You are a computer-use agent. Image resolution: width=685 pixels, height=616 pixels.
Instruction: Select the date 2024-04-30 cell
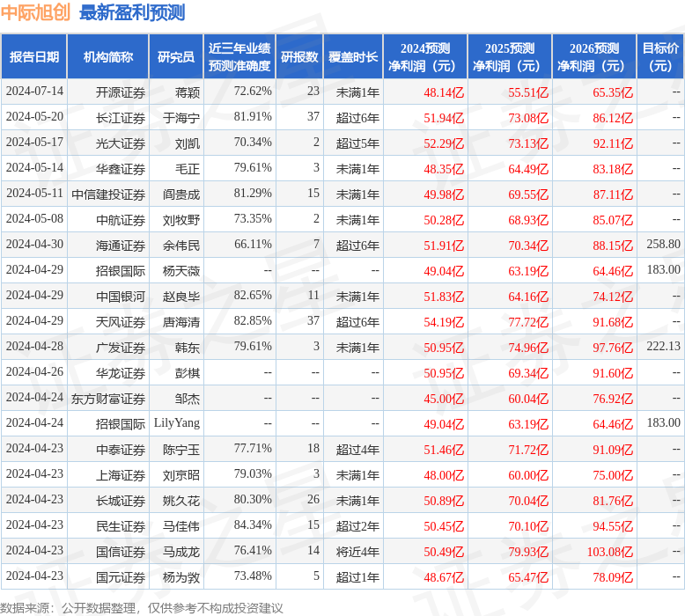pos(34,245)
